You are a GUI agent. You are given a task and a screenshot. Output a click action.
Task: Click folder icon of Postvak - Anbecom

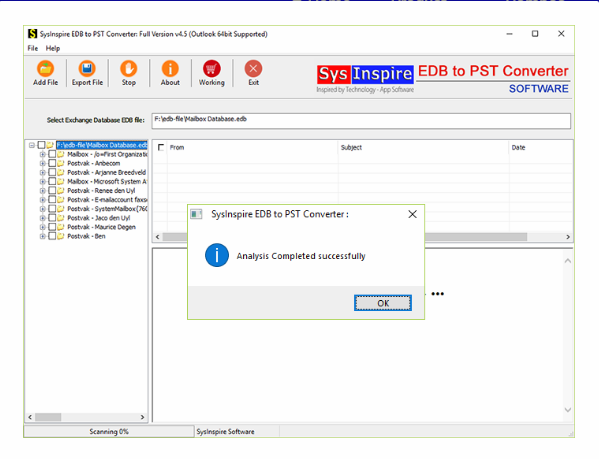coord(61,163)
